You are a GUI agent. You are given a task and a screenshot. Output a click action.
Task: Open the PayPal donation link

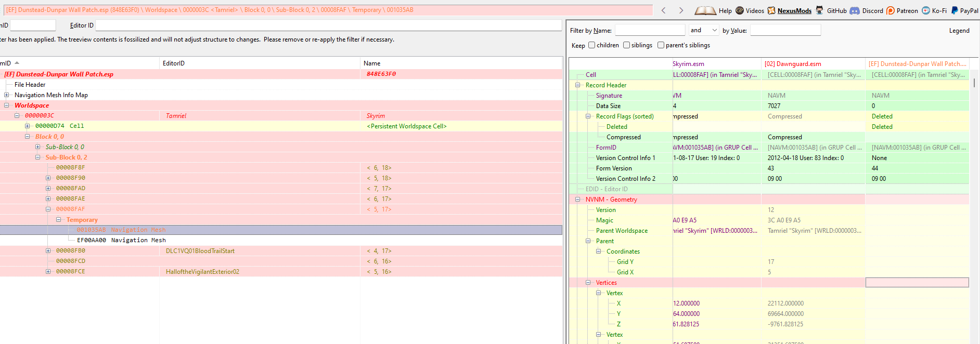click(965, 10)
